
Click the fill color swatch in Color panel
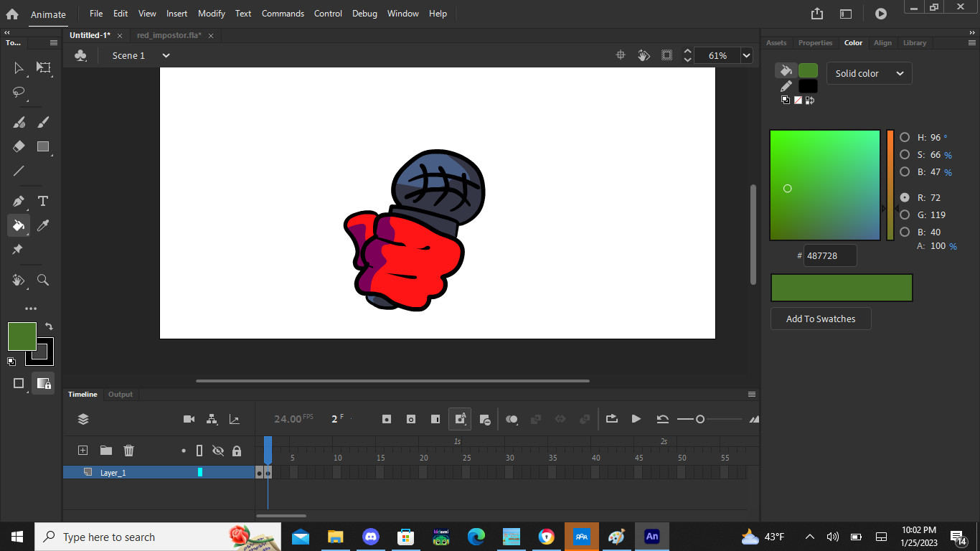808,70
